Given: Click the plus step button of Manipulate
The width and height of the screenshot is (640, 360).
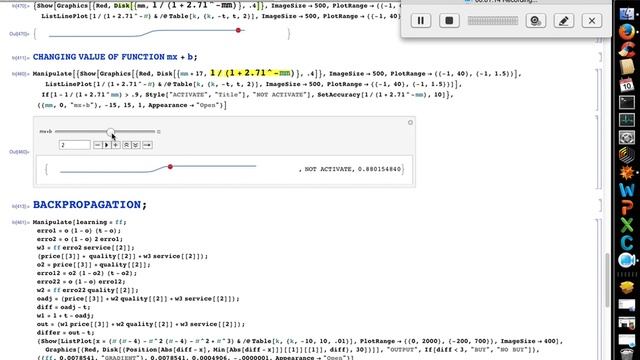Looking at the screenshot, I should pos(116,145).
